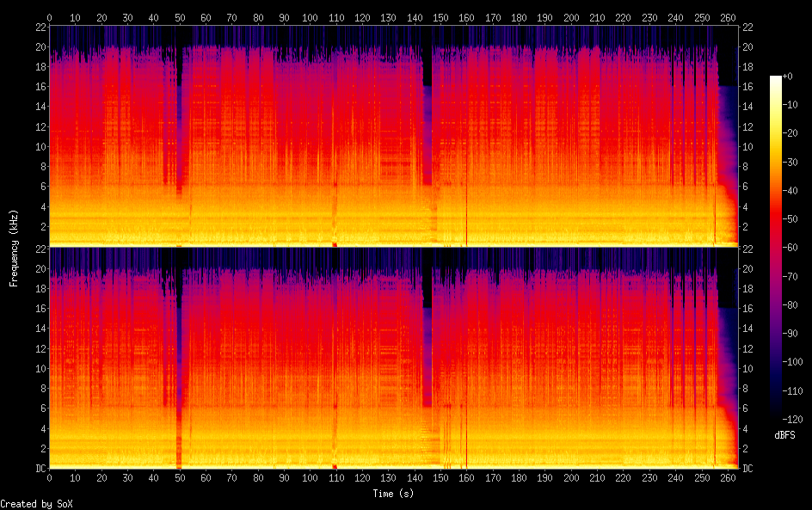Image resolution: width=812 pixels, height=510 pixels.
Task: Click the "-40" label on the color scale
Action: [x=790, y=191]
